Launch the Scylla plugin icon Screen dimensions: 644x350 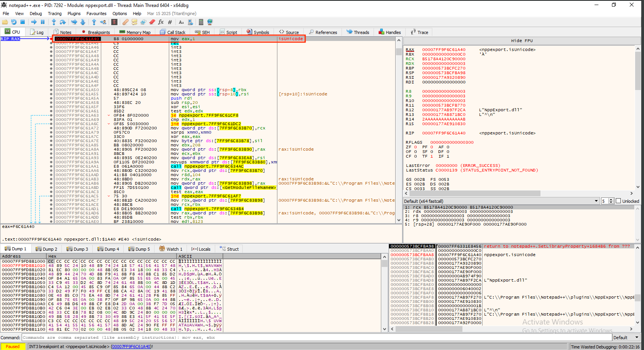pos(114,22)
